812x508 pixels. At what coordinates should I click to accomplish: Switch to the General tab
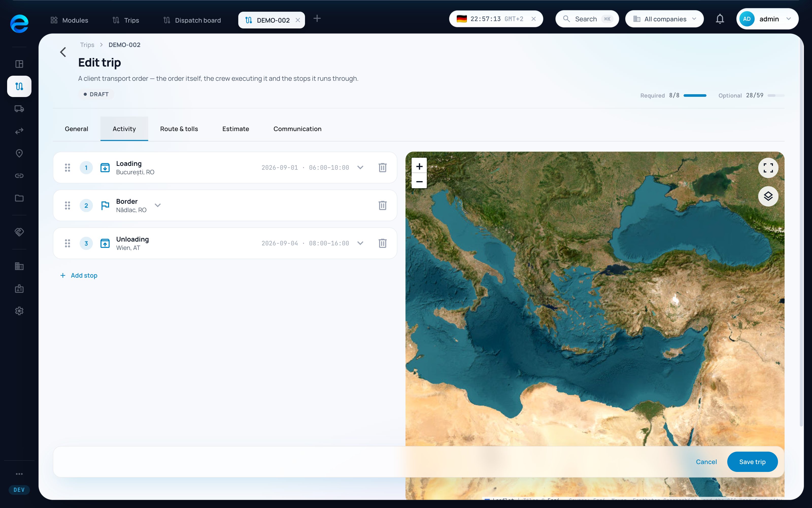pyautogui.click(x=76, y=129)
